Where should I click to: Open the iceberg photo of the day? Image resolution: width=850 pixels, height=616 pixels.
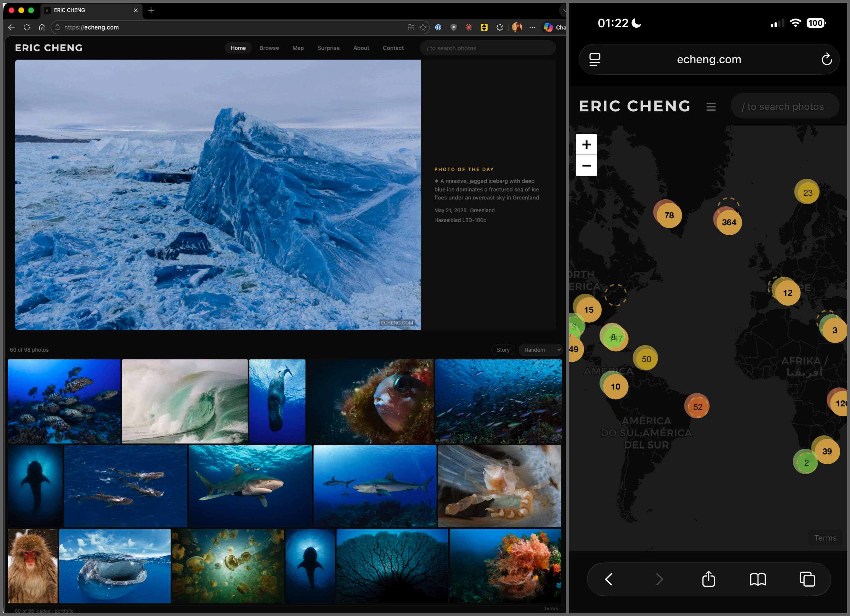218,195
